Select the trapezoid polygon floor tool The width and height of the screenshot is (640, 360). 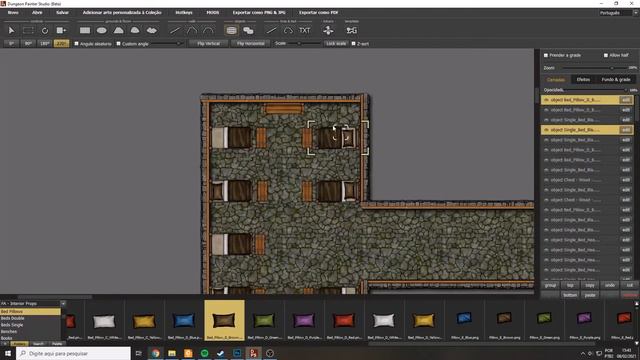(x=118, y=31)
